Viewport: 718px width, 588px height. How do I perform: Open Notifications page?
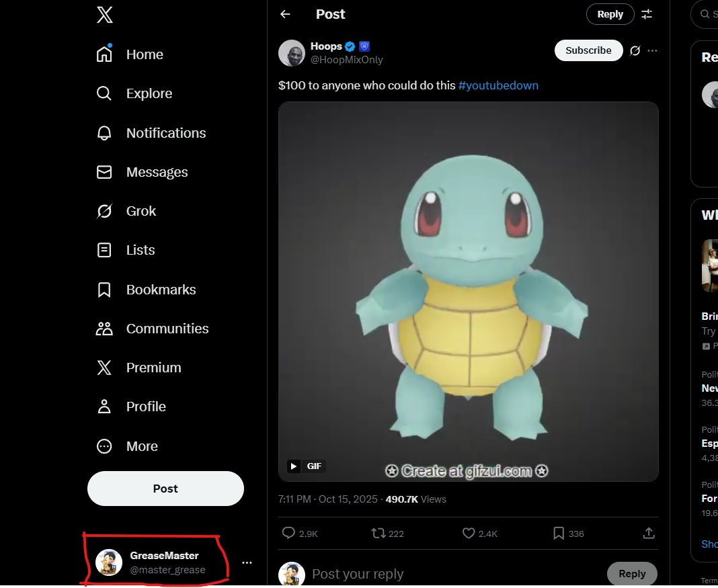[151, 132]
